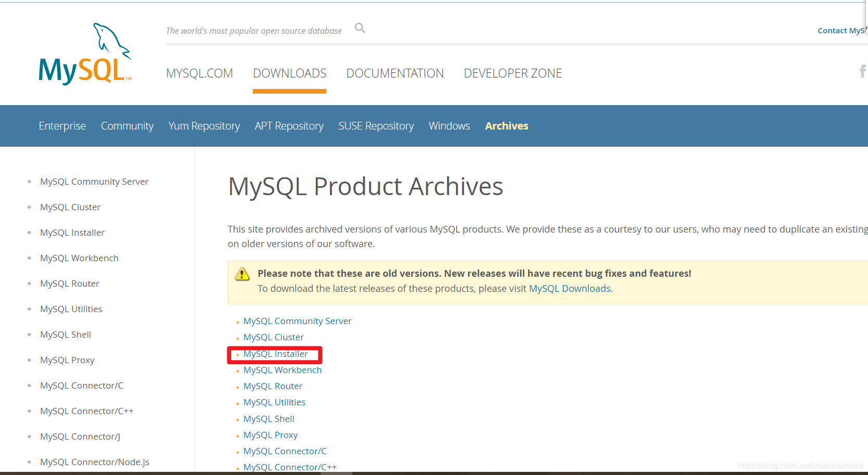This screenshot has height=475, width=868.
Task: Select the DOWNLOADS navigation tab
Action: [289, 73]
